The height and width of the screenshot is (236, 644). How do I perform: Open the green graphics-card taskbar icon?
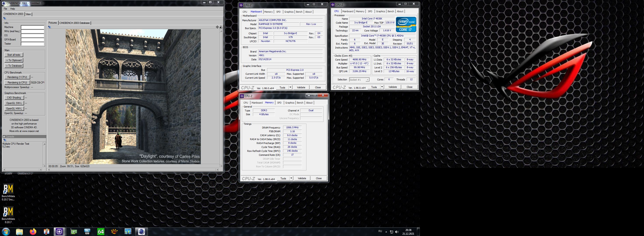click(x=74, y=231)
